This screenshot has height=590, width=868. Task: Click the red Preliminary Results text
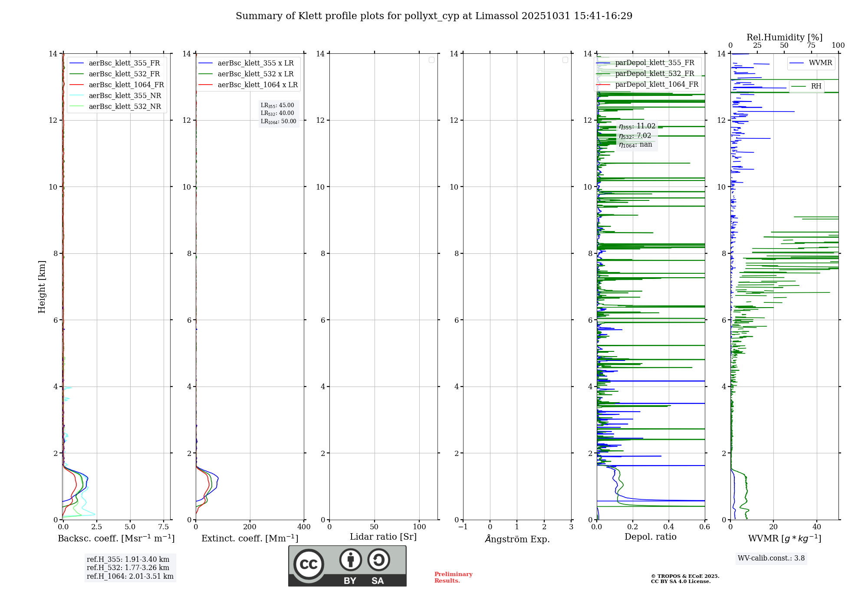[453, 577]
